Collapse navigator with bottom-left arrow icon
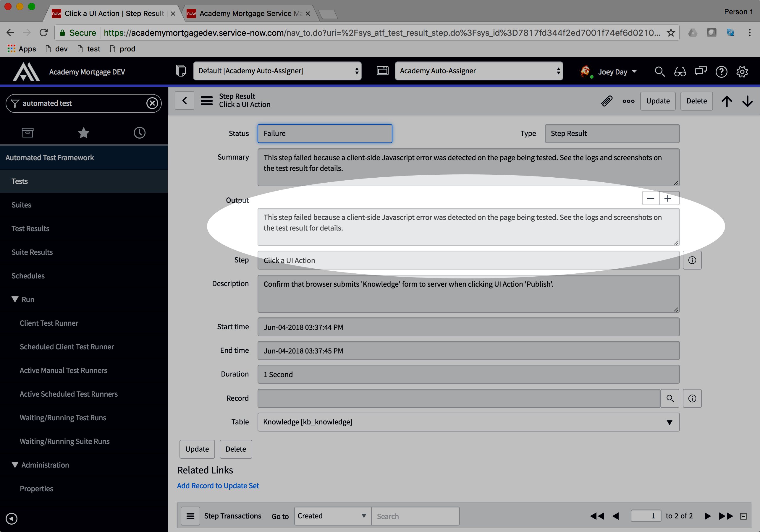This screenshot has width=760, height=532. coord(12,518)
